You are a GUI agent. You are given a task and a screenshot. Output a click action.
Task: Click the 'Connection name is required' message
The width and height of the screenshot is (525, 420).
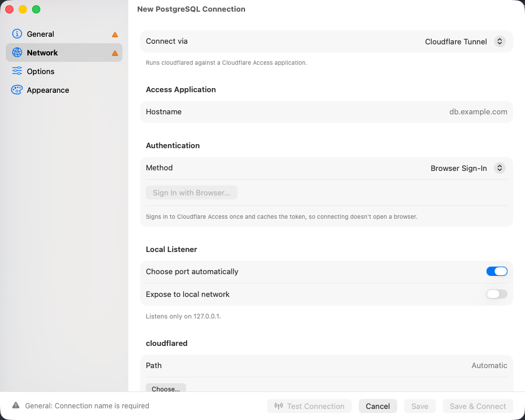tap(87, 405)
